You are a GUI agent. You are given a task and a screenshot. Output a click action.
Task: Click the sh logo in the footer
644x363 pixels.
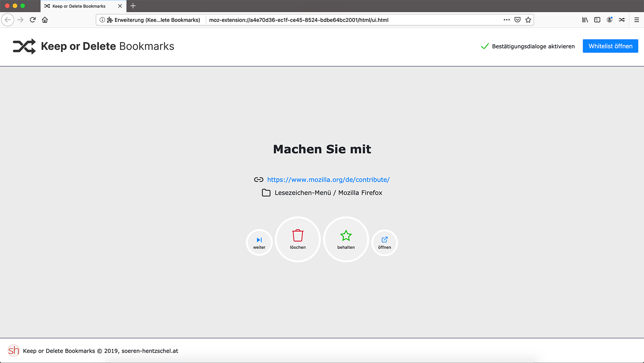[x=13, y=350]
